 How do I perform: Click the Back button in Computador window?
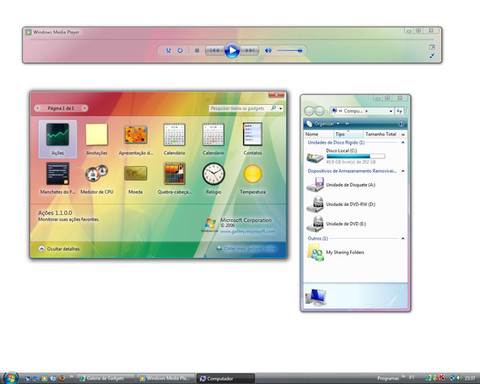309,111
